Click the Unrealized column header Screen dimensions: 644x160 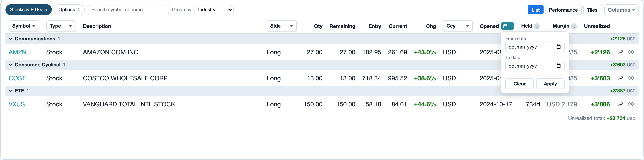pos(597,26)
